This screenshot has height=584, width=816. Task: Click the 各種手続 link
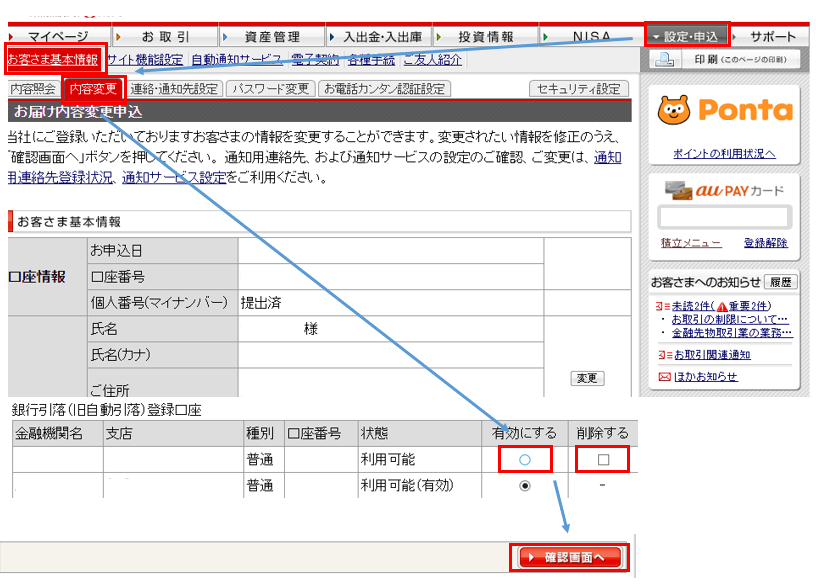pyautogui.click(x=372, y=60)
